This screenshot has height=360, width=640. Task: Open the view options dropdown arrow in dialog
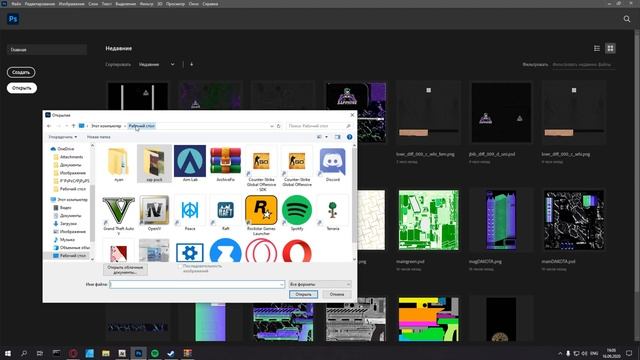(x=327, y=137)
